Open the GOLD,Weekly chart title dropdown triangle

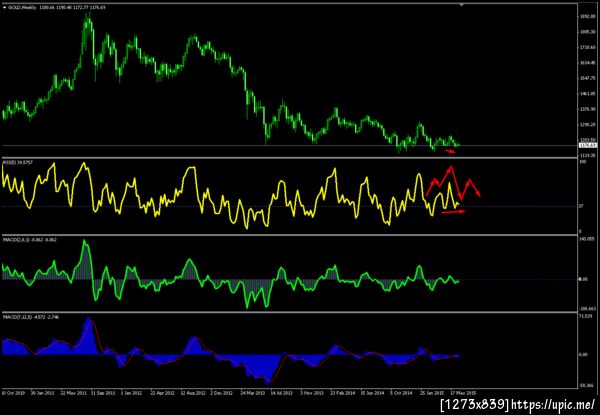pyautogui.click(x=4, y=7)
